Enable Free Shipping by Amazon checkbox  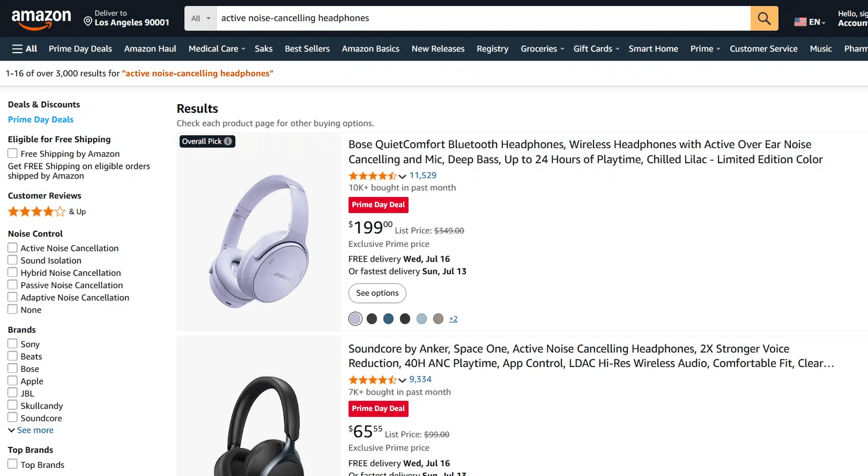(12, 154)
